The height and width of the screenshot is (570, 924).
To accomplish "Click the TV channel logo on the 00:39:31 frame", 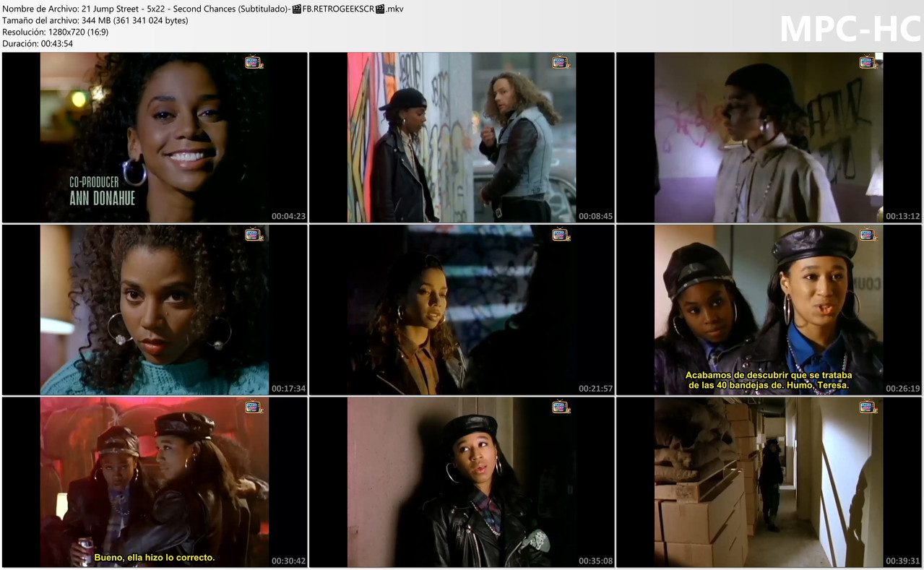I will coord(868,407).
